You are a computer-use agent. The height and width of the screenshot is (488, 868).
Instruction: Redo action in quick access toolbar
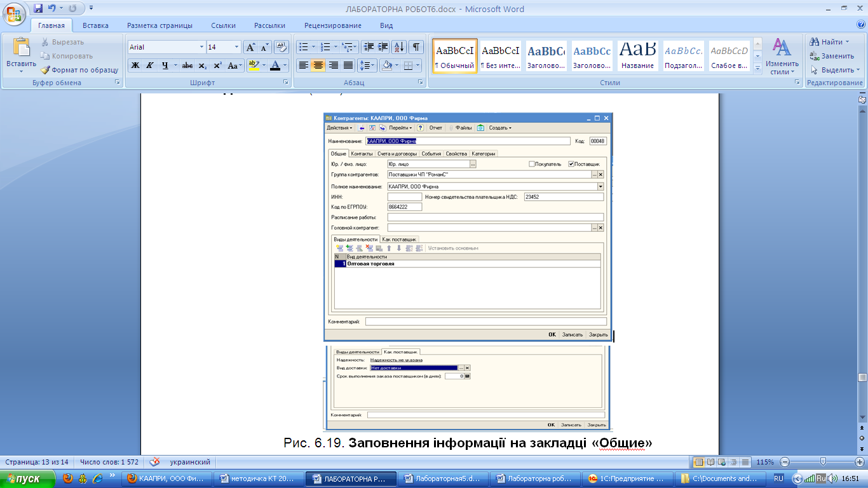72,8
